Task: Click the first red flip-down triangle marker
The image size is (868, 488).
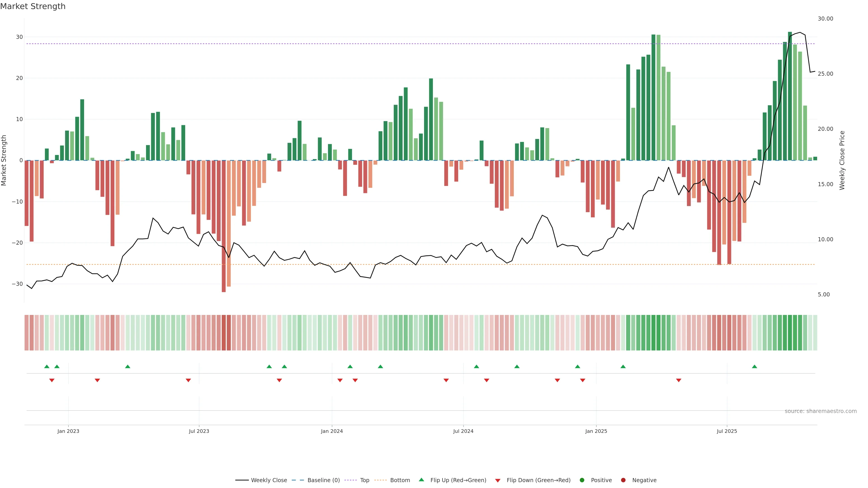Action: tap(52, 380)
